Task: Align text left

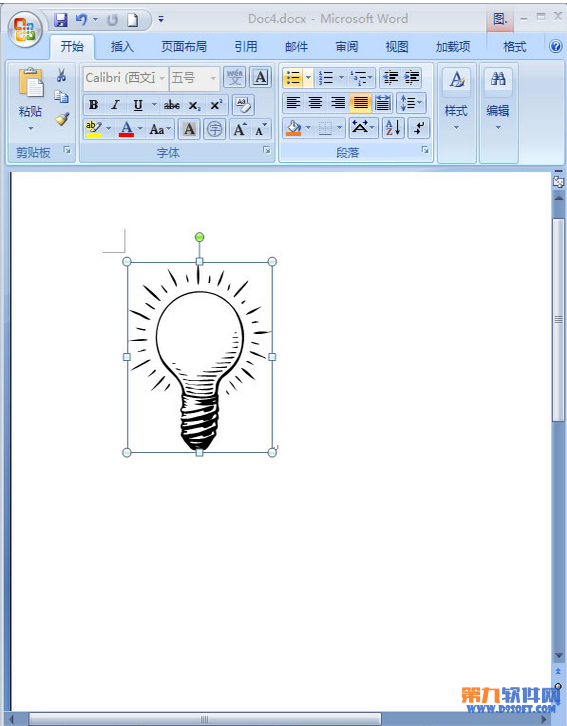Action: click(x=293, y=103)
